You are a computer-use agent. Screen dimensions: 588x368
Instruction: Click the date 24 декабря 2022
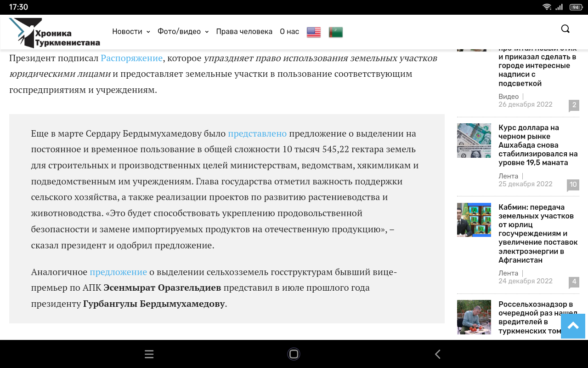(526, 281)
